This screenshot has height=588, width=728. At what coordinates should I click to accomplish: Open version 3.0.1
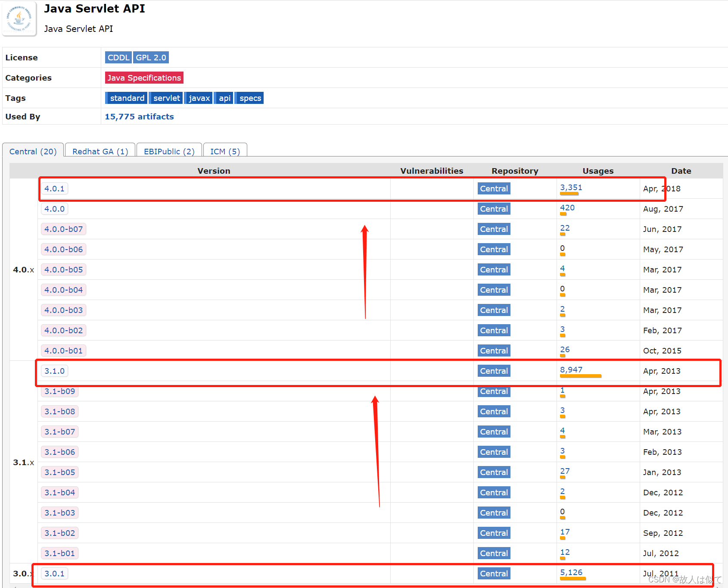pyautogui.click(x=54, y=573)
